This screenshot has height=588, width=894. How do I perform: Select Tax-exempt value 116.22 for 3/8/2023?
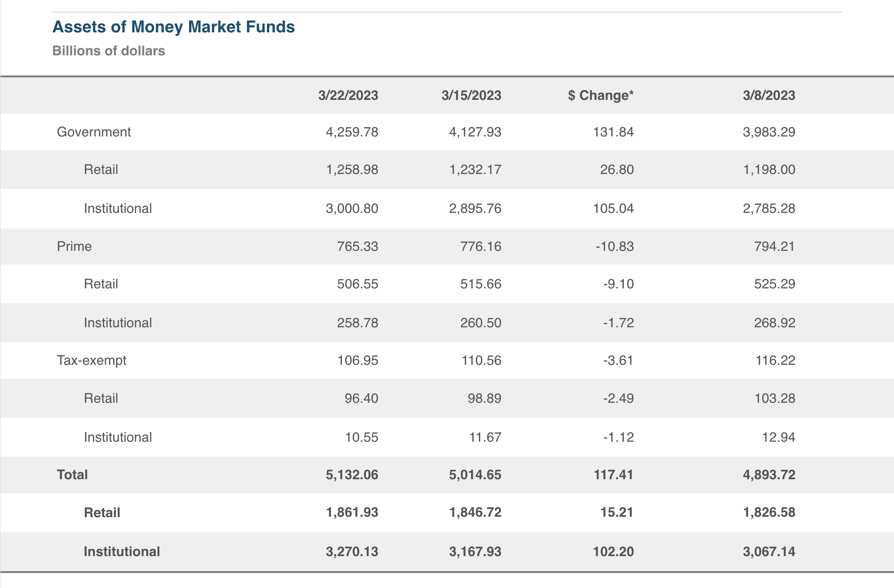coord(775,360)
